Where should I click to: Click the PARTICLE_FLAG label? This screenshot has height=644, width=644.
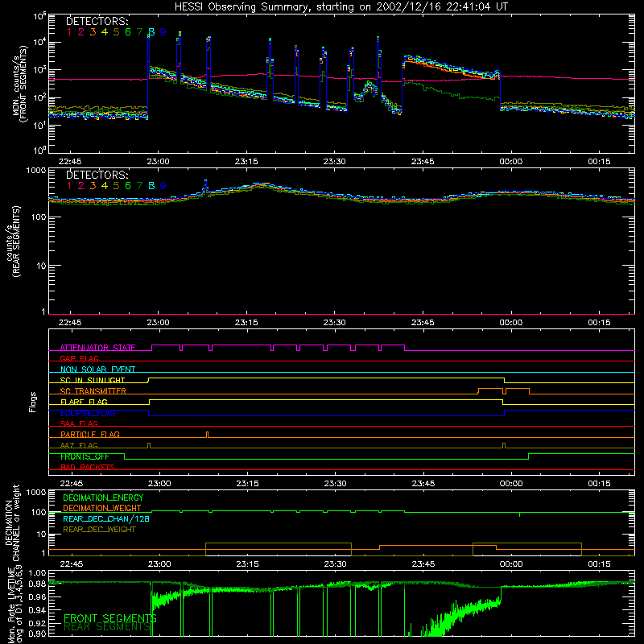[x=90, y=434]
